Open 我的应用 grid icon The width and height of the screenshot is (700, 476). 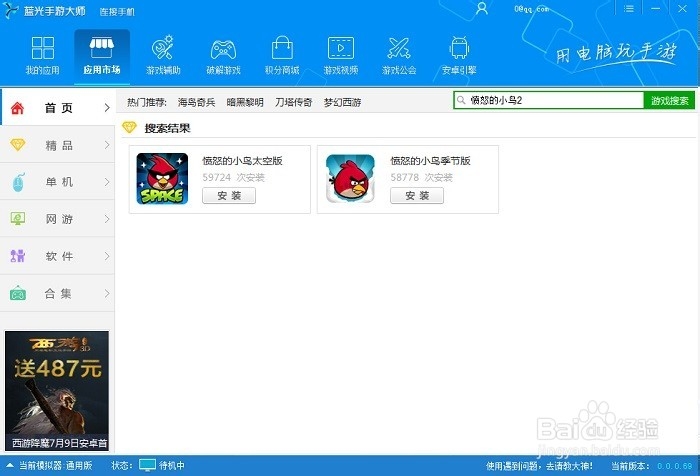coord(43,48)
